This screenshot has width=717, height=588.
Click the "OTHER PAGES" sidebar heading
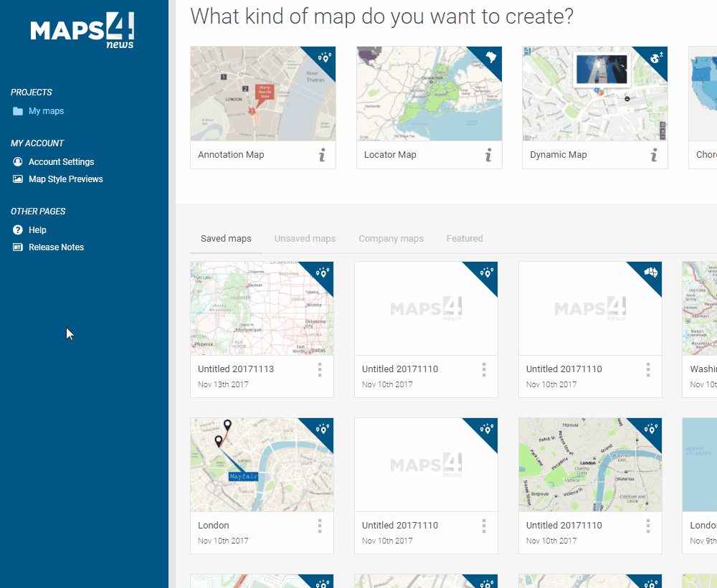tap(39, 212)
